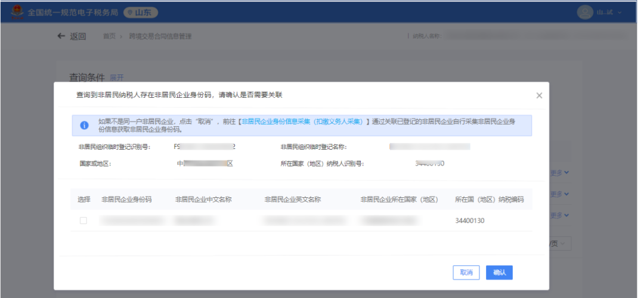Click the 所在国家（地区）纳税人识别号 label
This screenshot has width=644, height=298.
click(323, 163)
